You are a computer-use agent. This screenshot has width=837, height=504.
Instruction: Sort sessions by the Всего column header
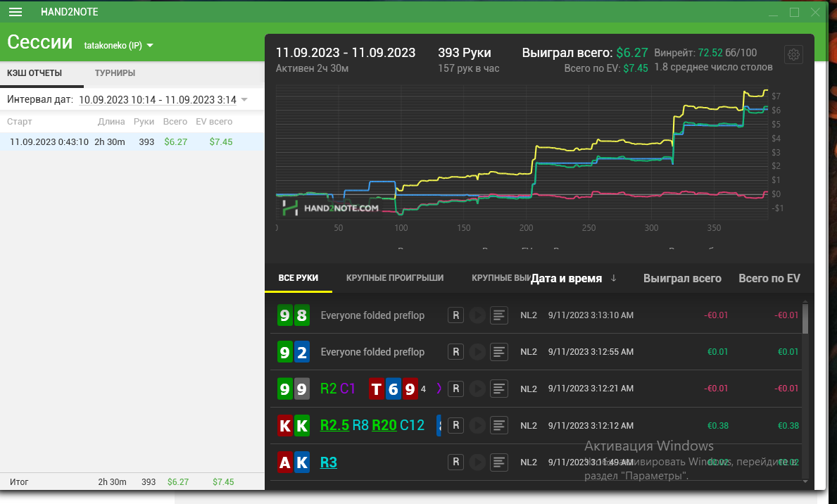click(x=175, y=122)
